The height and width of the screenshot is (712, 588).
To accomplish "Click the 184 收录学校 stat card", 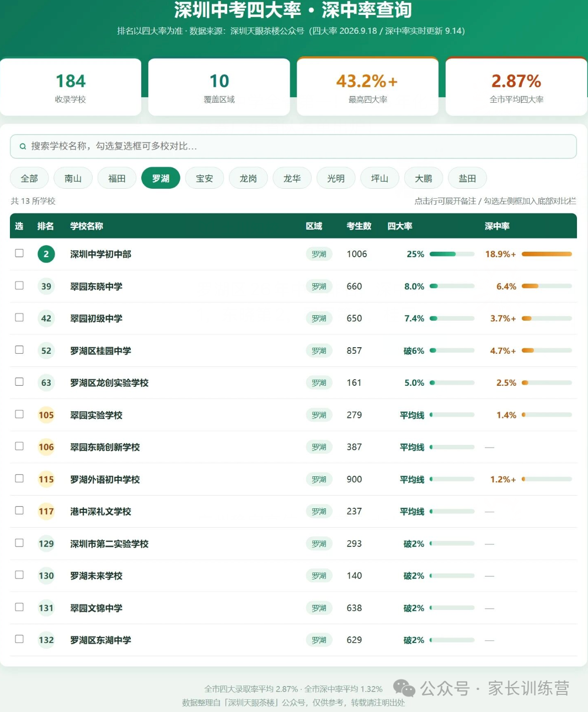I will (71, 87).
